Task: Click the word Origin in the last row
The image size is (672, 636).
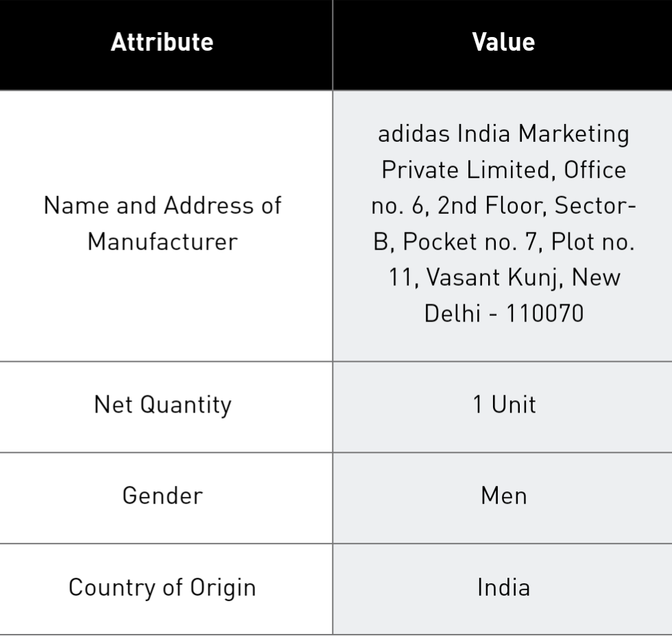Action: (223, 588)
